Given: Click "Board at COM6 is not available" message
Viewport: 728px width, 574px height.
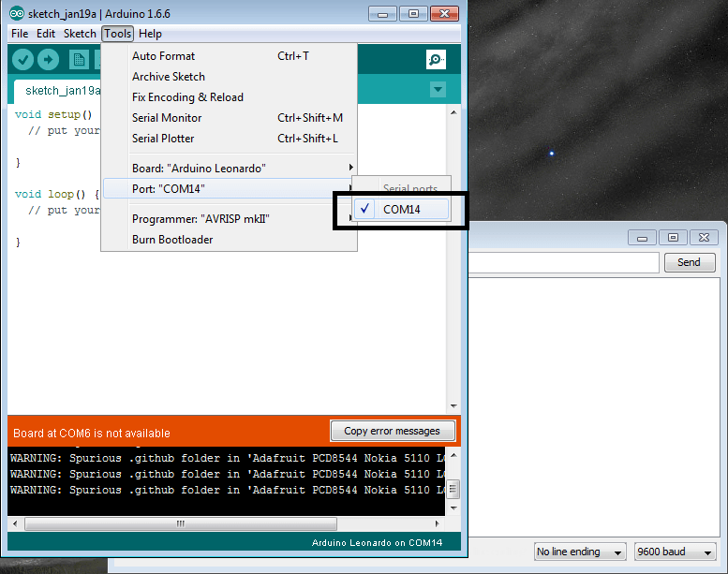Looking at the screenshot, I should pyautogui.click(x=92, y=434).
